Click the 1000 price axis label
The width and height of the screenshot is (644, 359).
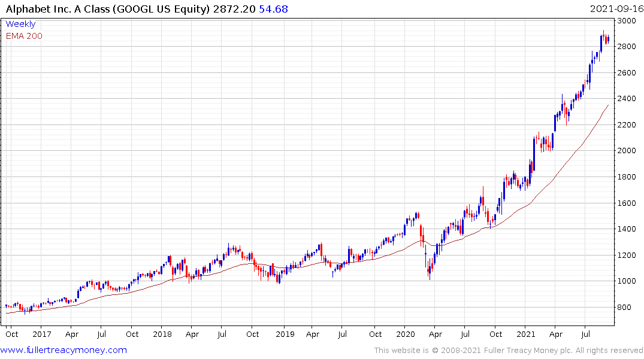coord(627,281)
